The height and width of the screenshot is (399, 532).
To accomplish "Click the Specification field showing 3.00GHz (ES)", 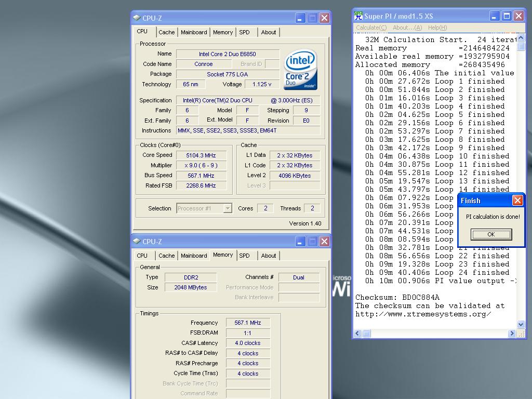I will (248, 100).
